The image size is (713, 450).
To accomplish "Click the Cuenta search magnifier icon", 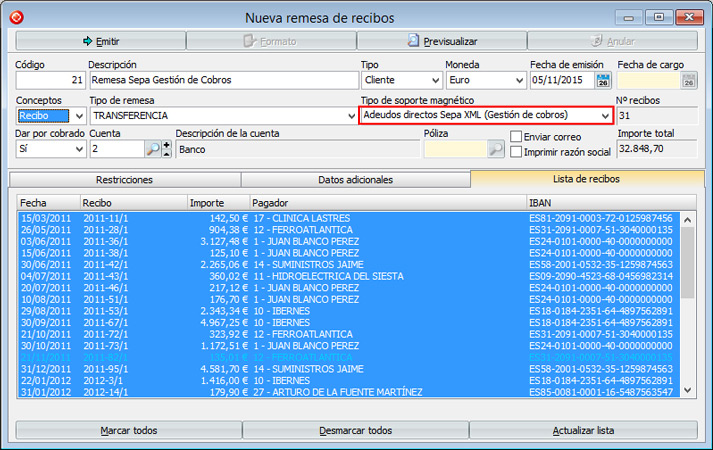I will click(152, 149).
